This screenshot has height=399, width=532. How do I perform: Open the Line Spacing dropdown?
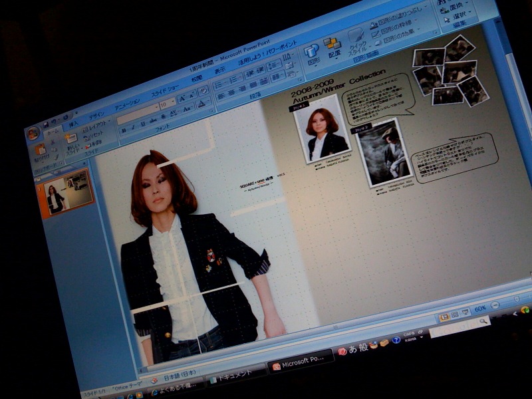[275, 65]
